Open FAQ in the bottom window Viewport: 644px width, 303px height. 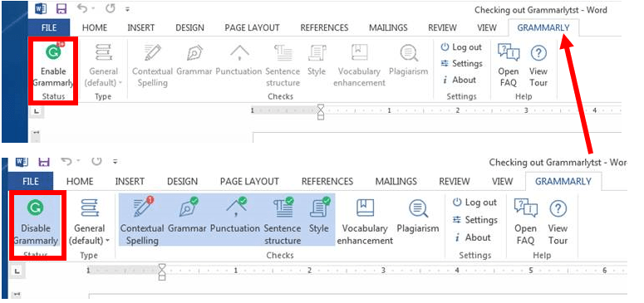pyautogui.click(x=525, y=222)
